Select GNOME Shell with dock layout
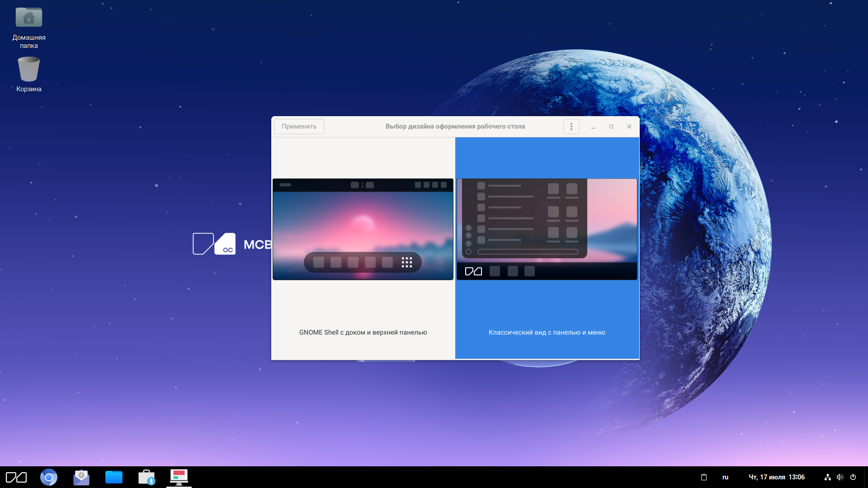Image resolution: width=868 pixels, height=488 pixels. (x=363, y=332)
